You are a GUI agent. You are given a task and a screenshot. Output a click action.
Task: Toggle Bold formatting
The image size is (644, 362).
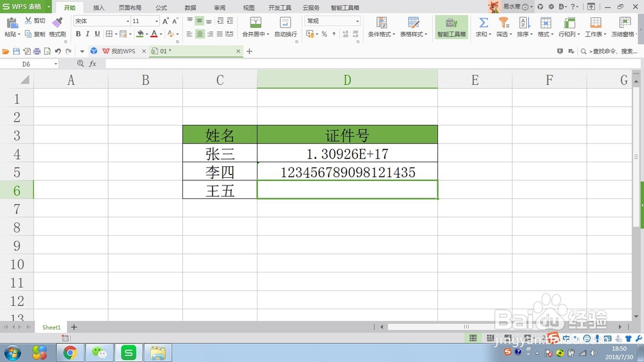(x=78, y=34)
